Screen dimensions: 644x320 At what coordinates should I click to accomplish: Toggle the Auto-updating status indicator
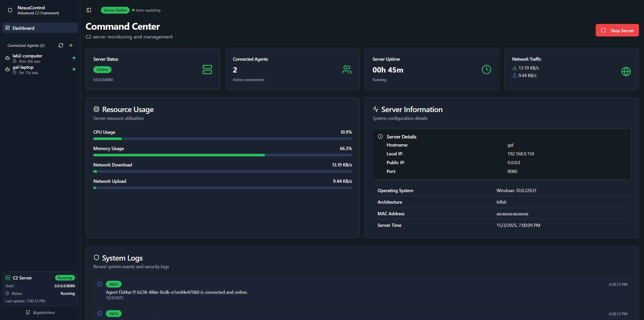tap(146, 10)
